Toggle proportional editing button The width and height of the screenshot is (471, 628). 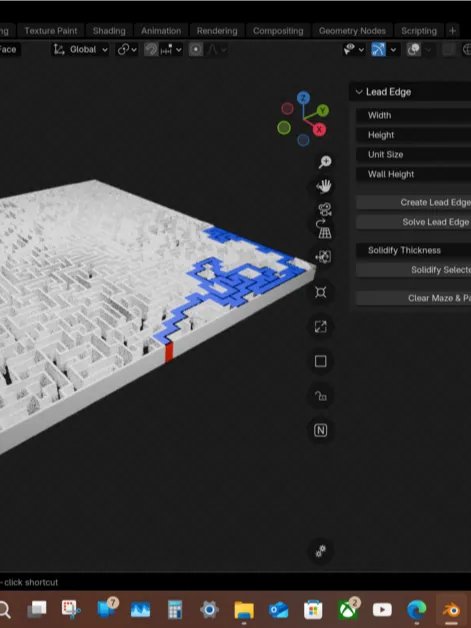click(x=195, y=50)
